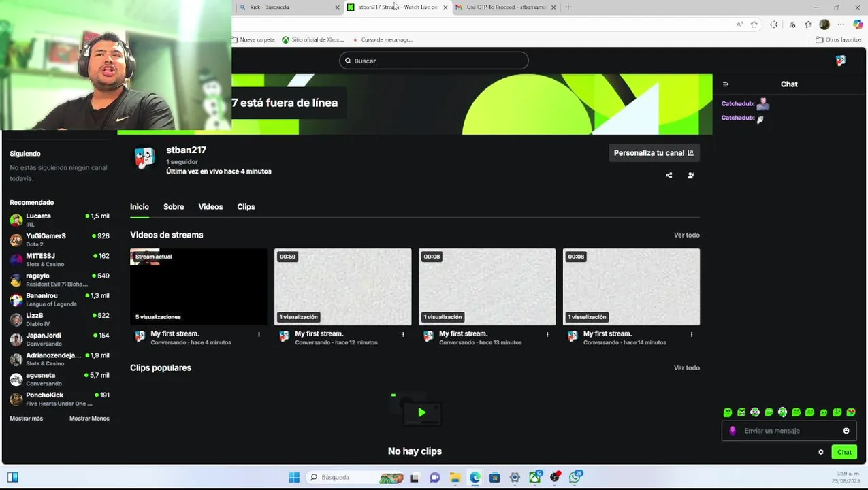Switch to the Clips tab

pyautogui.click(x=246, y=207)
